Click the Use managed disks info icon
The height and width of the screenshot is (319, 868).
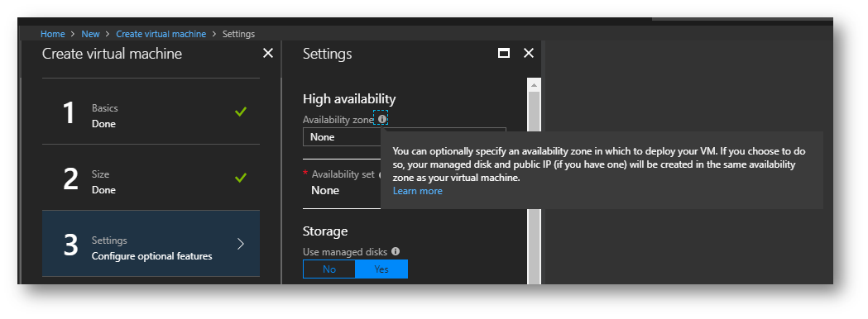point(396,251)
